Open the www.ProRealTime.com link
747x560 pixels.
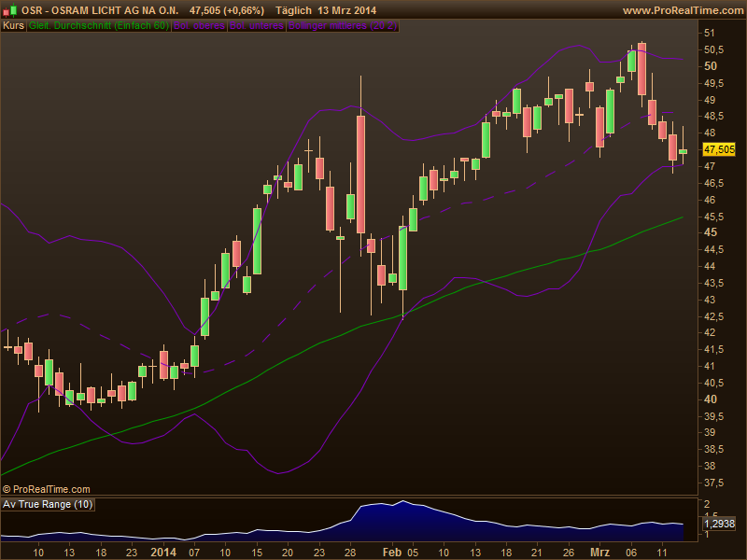[684, 10]
